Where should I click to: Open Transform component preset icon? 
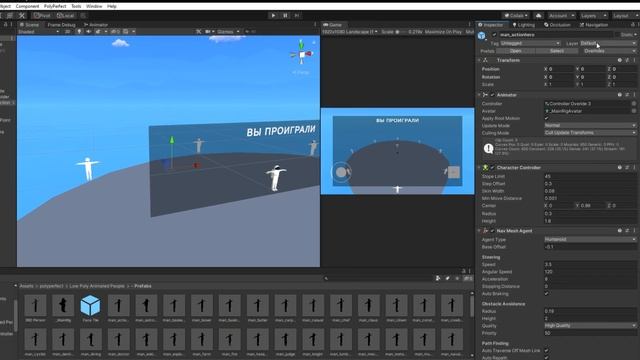(627, 60)
